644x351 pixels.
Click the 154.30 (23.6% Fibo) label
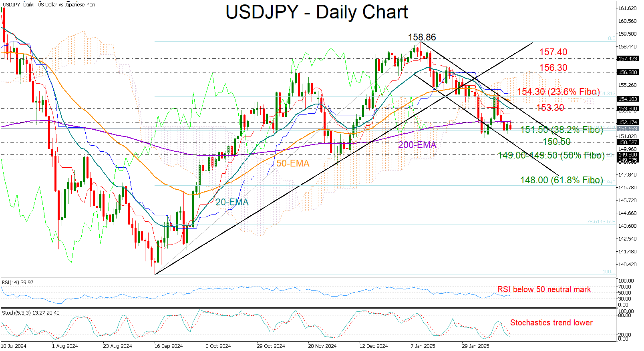tap(558, 92)
